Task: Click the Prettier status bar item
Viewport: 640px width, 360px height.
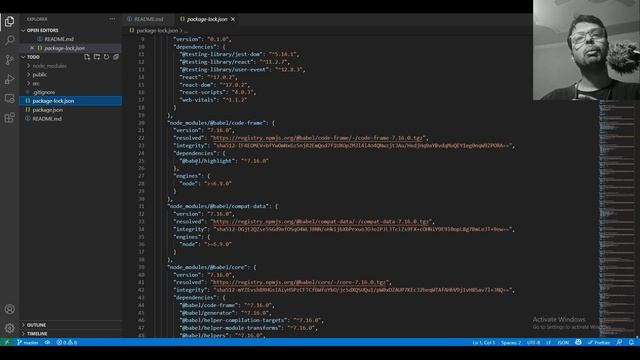Action: (x=599, y=342)
